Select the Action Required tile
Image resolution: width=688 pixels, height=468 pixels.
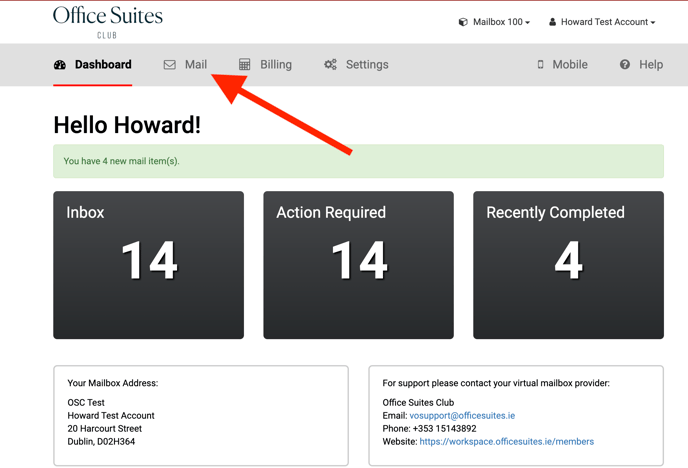pyautogui.click(x=358, y=265)
